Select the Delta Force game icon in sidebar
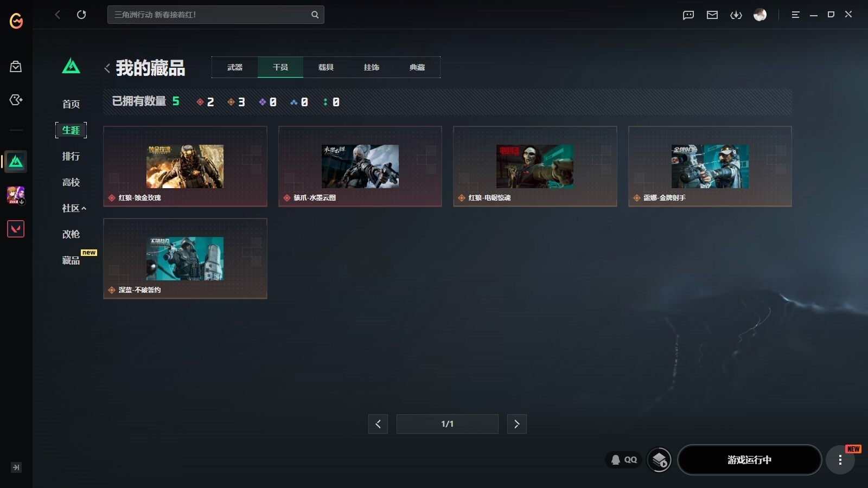Screen dimensions: 868x488 16,162
